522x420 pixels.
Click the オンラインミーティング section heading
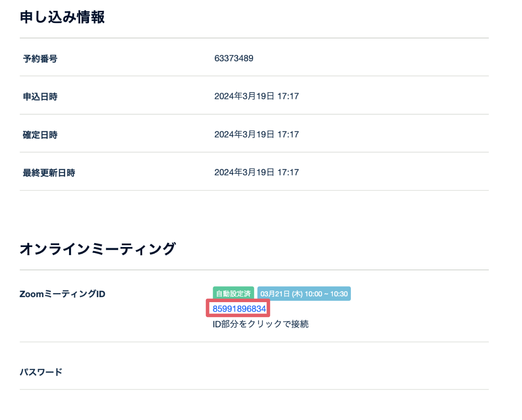pos(98,249)
